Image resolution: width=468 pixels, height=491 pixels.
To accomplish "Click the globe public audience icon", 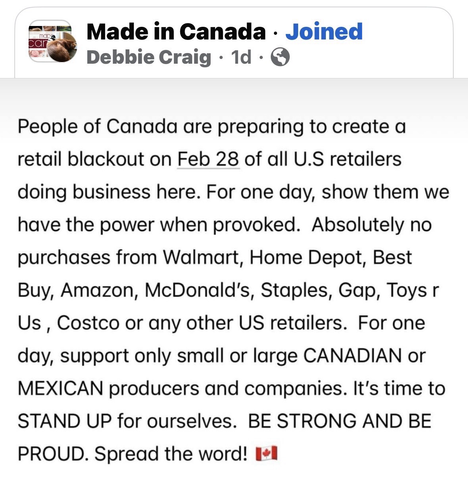I will (280, 57).
